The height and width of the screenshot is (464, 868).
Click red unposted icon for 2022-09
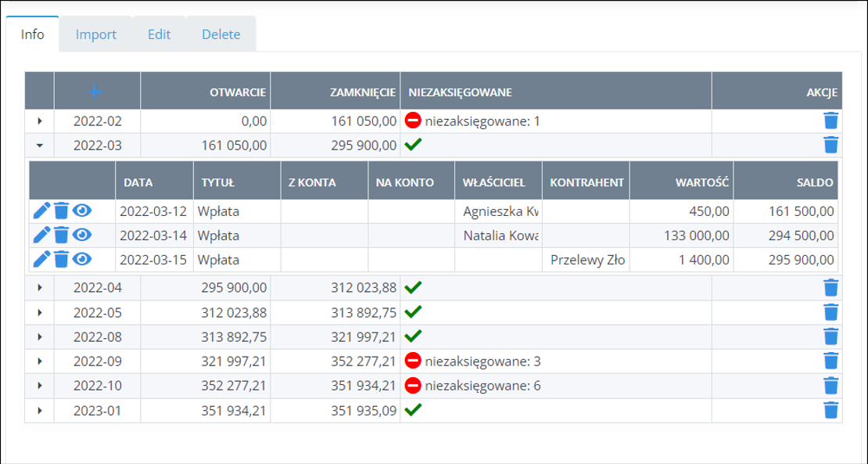point(413,361)
